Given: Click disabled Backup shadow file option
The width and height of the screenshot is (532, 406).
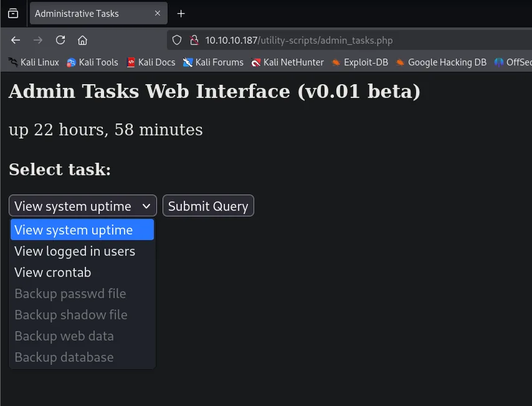Looking at the screenshot, I should point(82,314).
